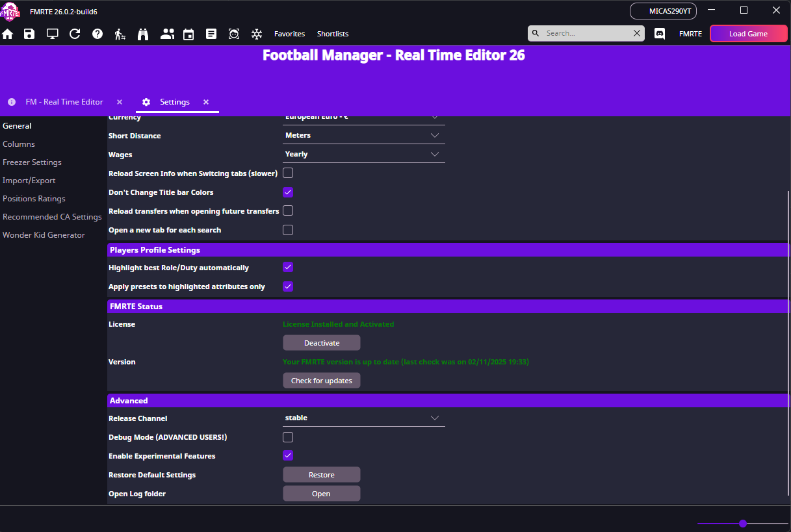Click the calendar icon in toolbar
Image resolution: width=791 pixels, height=532 pixels.
pos(188,34)
